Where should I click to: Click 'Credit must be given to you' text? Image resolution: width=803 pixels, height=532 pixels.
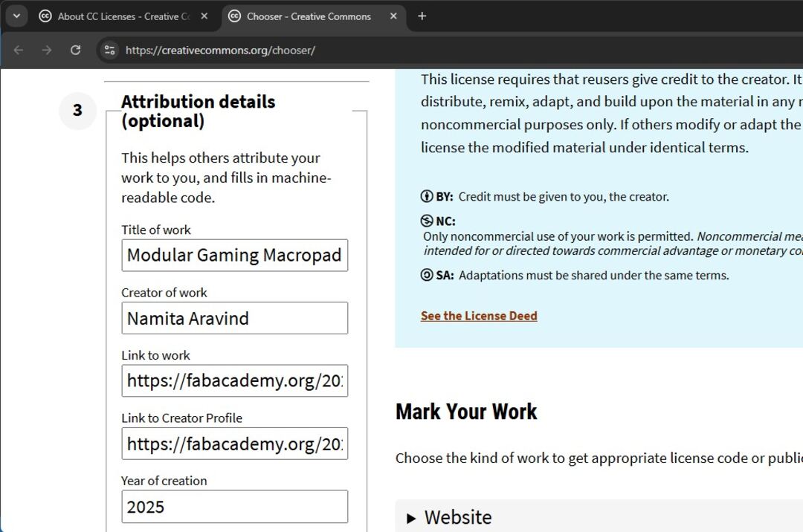[x=532, y=197]
